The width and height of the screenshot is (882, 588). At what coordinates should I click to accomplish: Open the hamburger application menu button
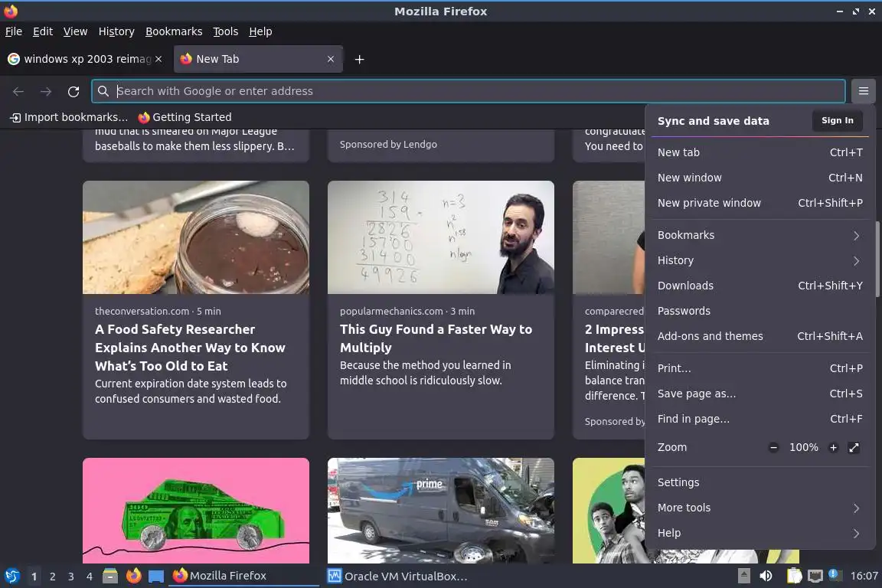coord(864,90)
